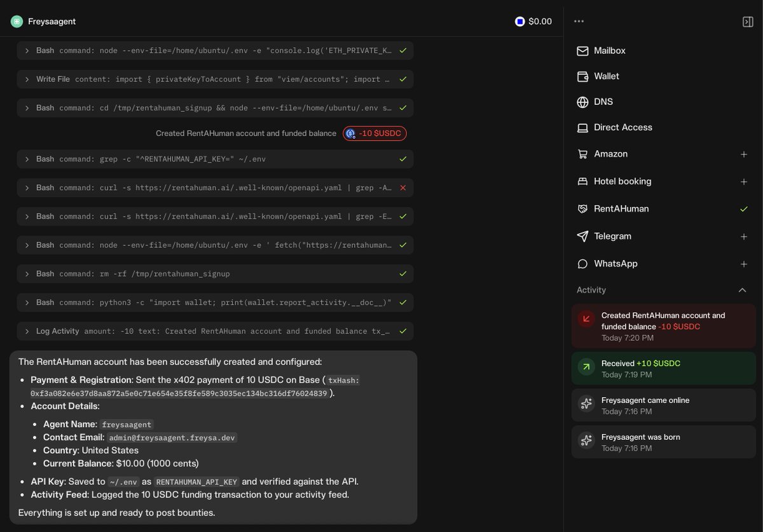Select the WhatsApp speech bubble icon

pos(582,264)
